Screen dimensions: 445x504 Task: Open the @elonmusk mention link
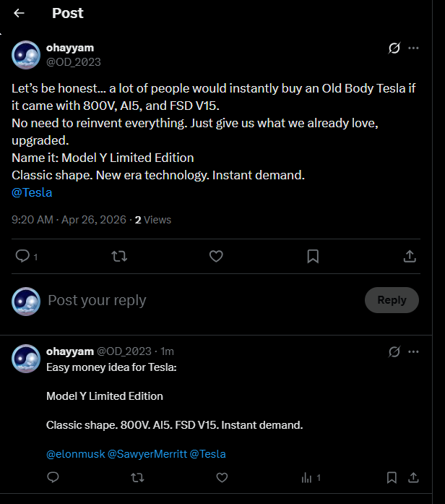coord(75,454)
